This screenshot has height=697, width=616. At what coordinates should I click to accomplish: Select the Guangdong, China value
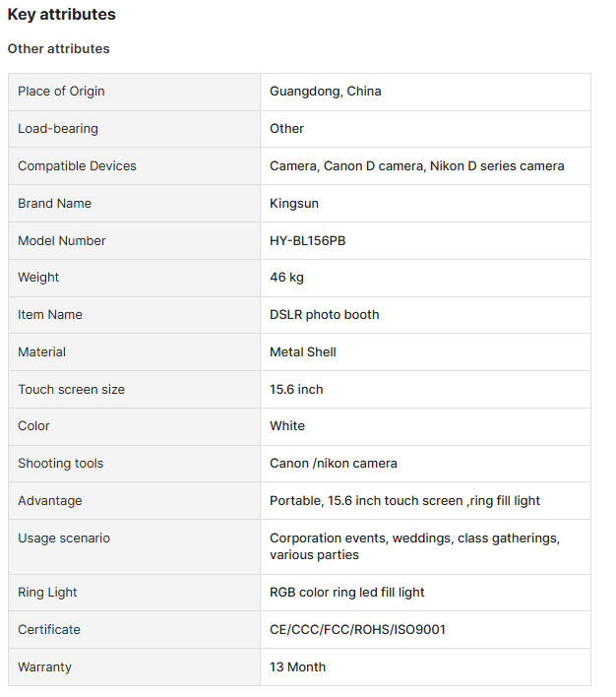326,92
